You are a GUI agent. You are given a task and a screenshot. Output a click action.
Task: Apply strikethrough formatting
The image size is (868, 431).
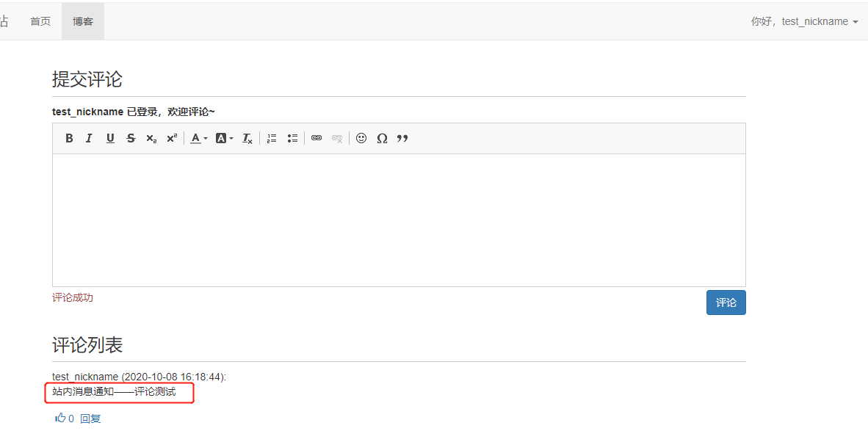pyautogui.click(x=131, y=138)
